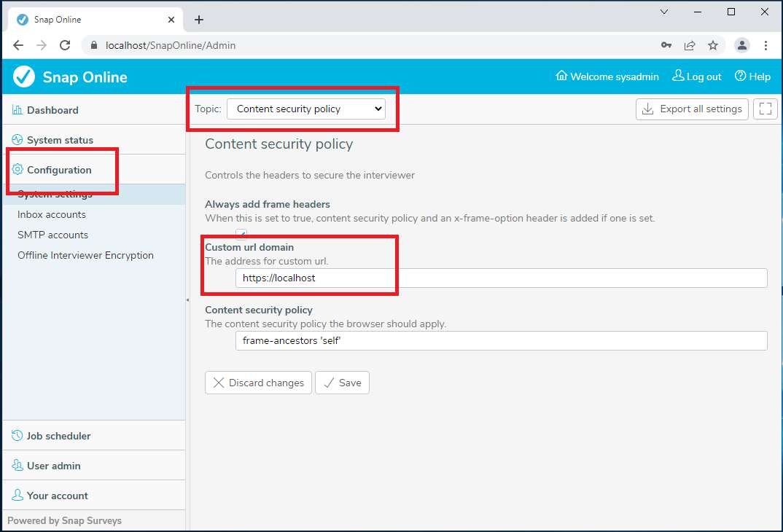Click the Save button
Image resolution: width=783 pixels, height=532 pixels.
pyautogui.click(x=342, y=383)
